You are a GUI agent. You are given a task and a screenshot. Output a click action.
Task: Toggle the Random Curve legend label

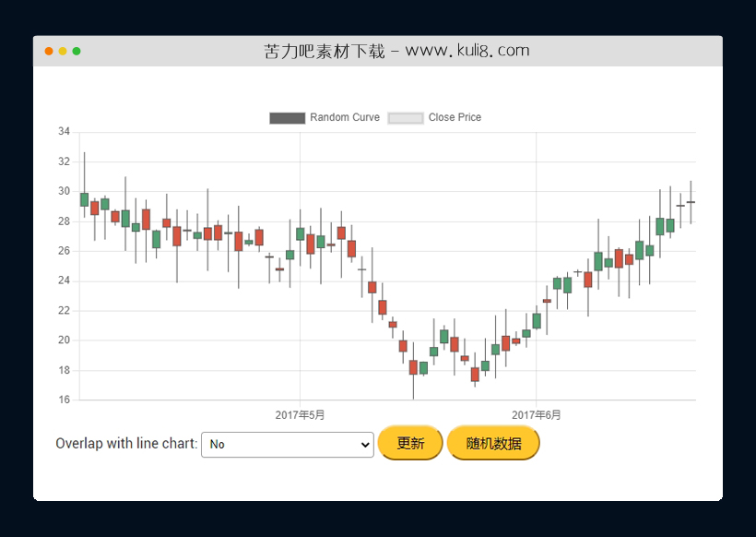(344, 118)
